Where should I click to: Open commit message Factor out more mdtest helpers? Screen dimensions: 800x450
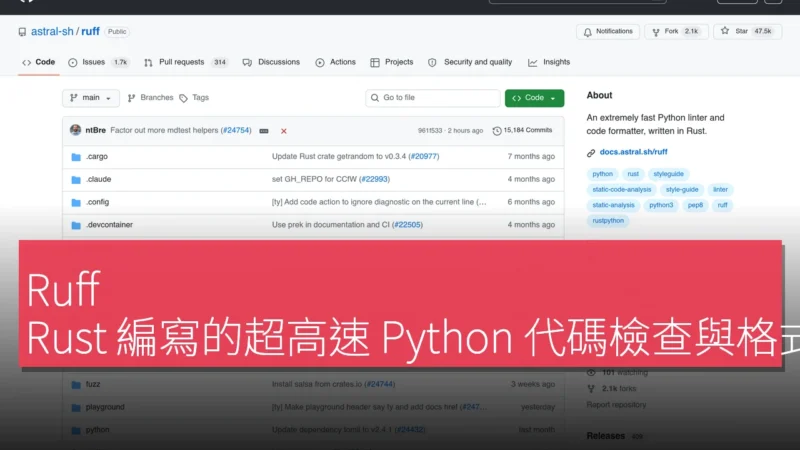point(164,131)
